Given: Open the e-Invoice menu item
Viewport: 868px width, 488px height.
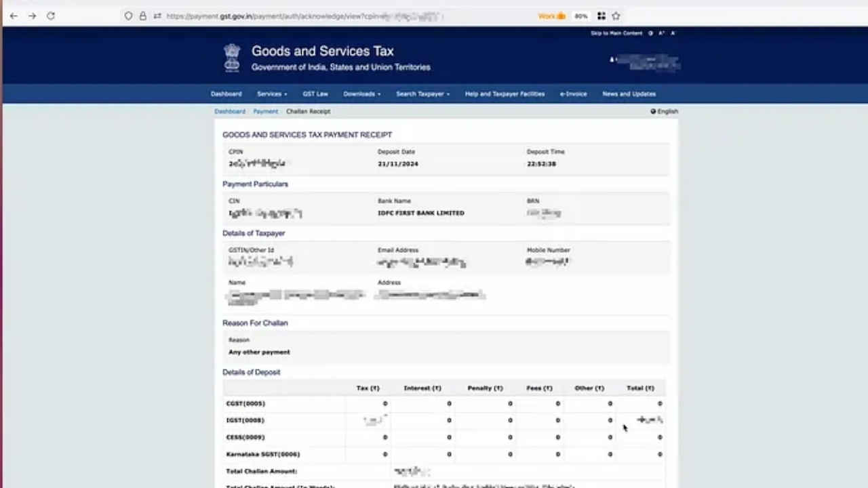Looking at the screenshot, I should (x=573, y=94).
